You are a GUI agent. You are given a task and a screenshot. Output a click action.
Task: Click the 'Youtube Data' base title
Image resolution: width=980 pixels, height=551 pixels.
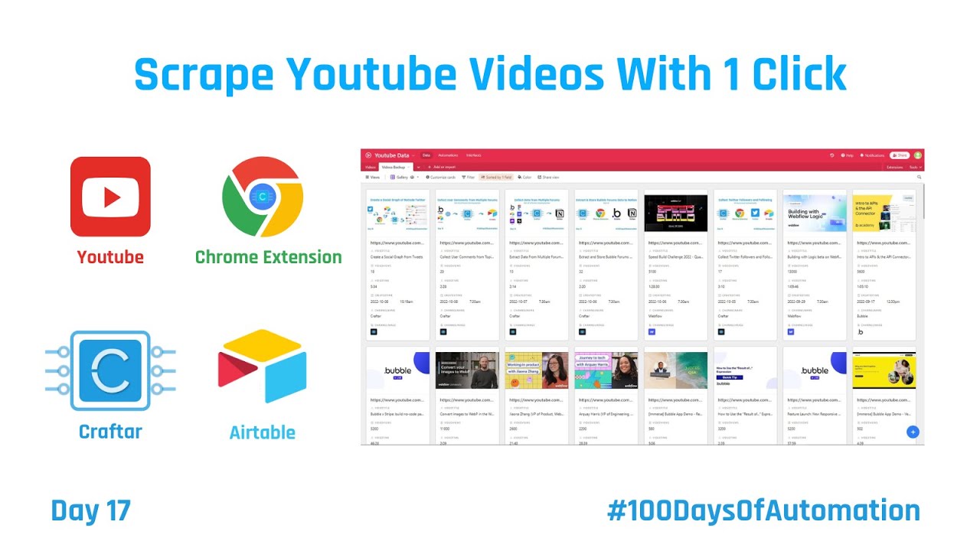pyautogui.click(x=392, y=155)
